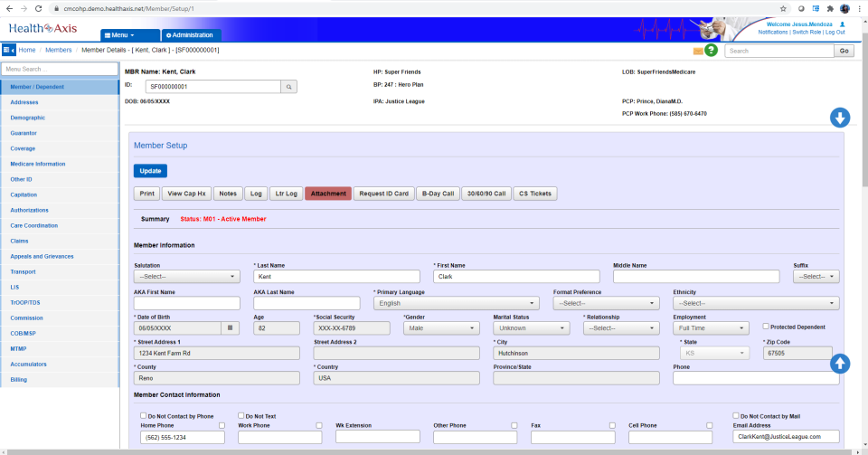
Task: Enable Do Not Text checkbox
Action: tap(241, 416)
